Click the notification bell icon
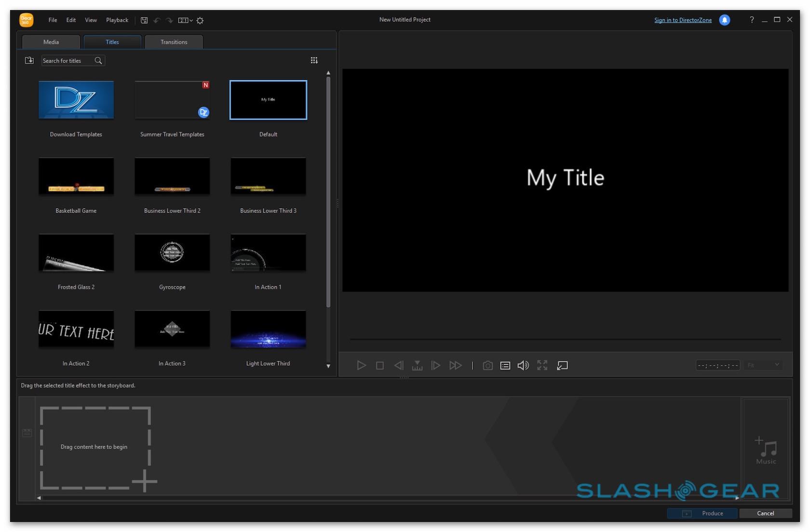The height and width of the screenshot is (532, 810). [724, 20]
